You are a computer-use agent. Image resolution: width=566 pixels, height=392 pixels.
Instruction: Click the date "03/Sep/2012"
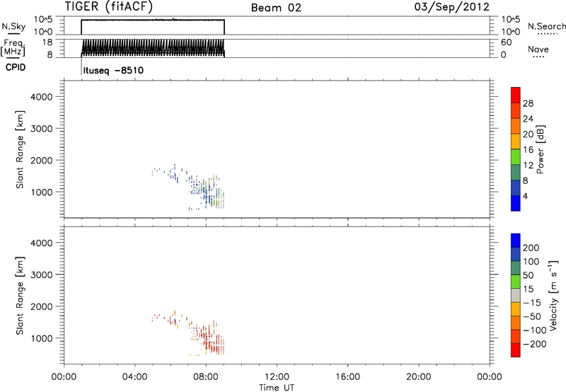[452, 7]
